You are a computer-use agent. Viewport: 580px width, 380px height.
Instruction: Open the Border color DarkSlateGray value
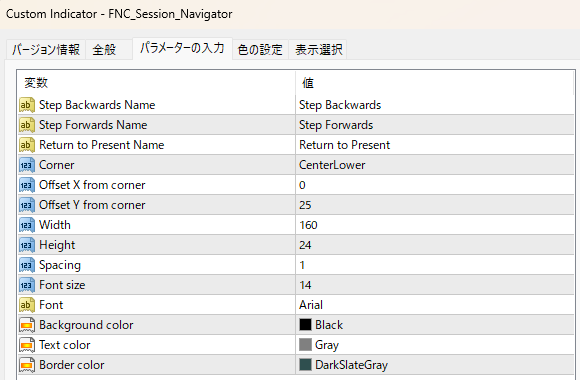(435, 365)
